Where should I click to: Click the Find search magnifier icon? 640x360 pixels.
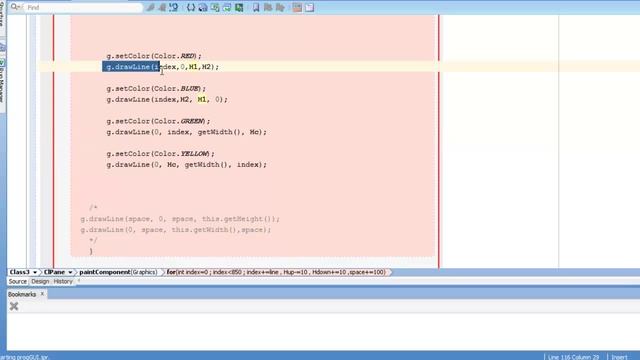tap(16, 7)
